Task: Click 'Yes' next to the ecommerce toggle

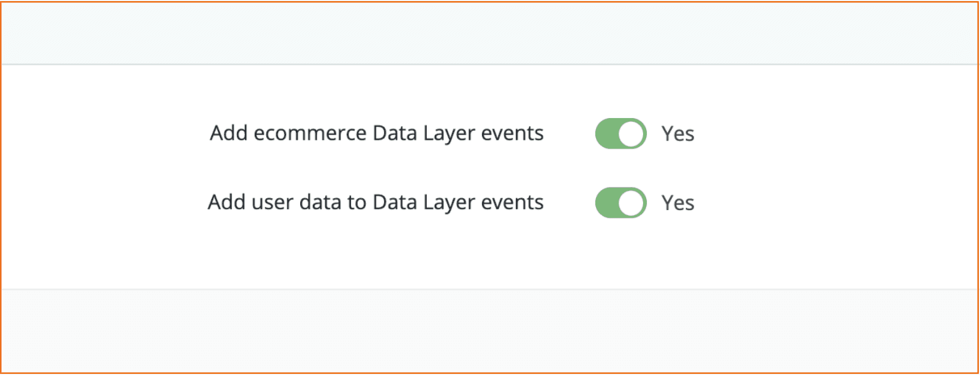Action: [x=677, y=133]
